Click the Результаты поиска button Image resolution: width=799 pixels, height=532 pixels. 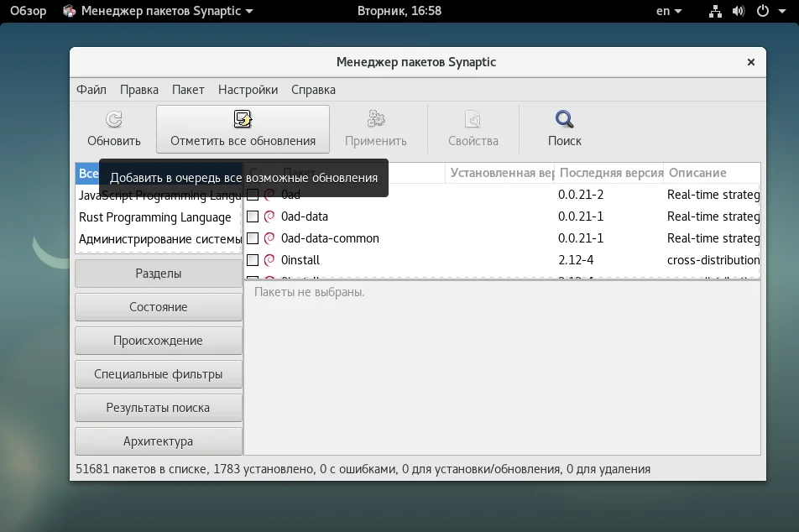tap(159, 408)
